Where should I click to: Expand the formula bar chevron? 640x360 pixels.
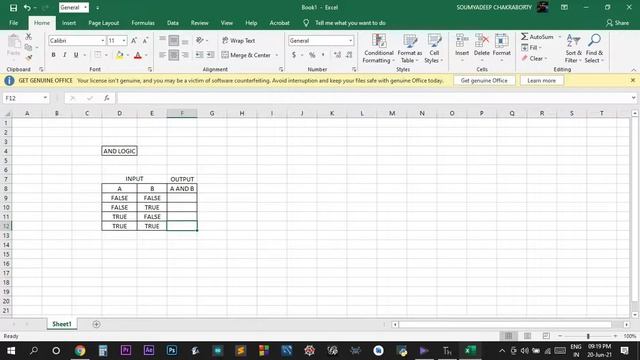(633, 98)
